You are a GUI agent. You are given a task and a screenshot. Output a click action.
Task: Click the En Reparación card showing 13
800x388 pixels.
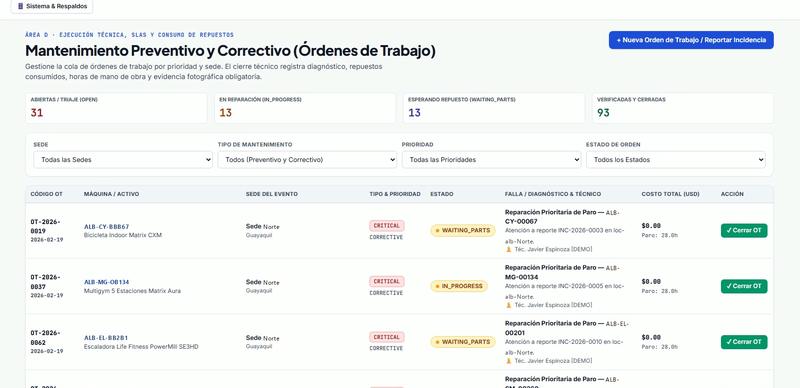pos(305,108)
